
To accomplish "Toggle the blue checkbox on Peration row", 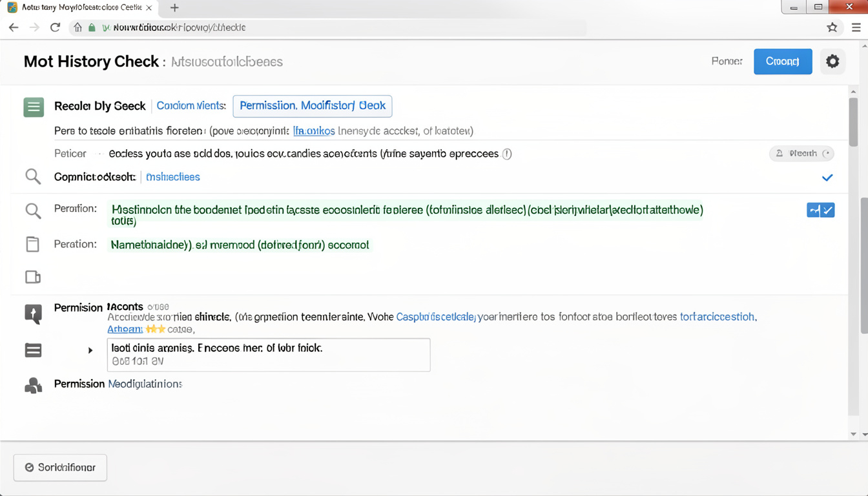I will click(x=820, y=210).
